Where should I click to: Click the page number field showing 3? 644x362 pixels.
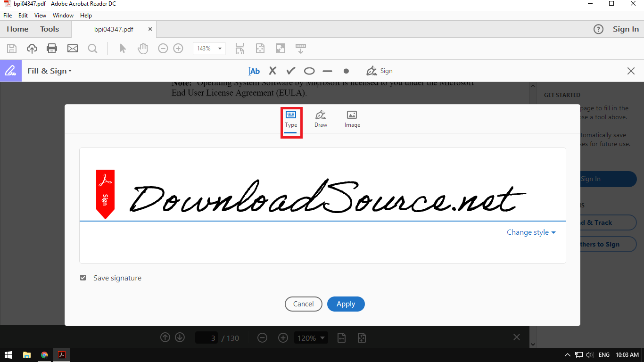[x=206, y=338]
